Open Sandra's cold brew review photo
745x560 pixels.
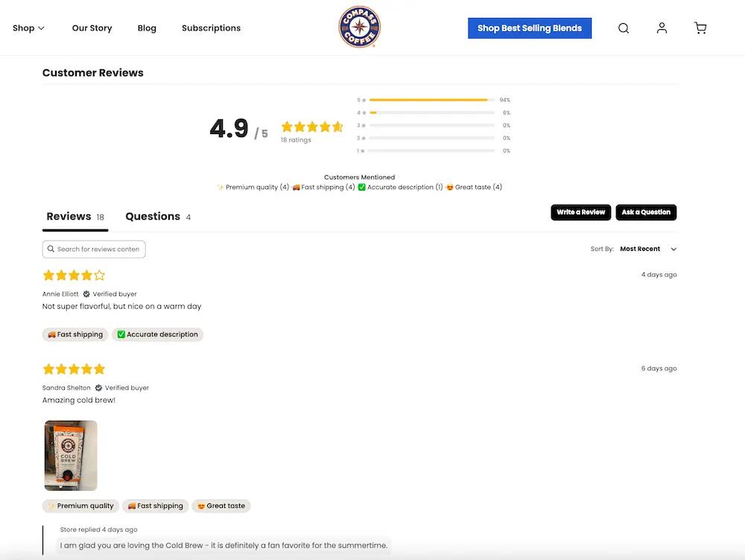click(71, 454)
